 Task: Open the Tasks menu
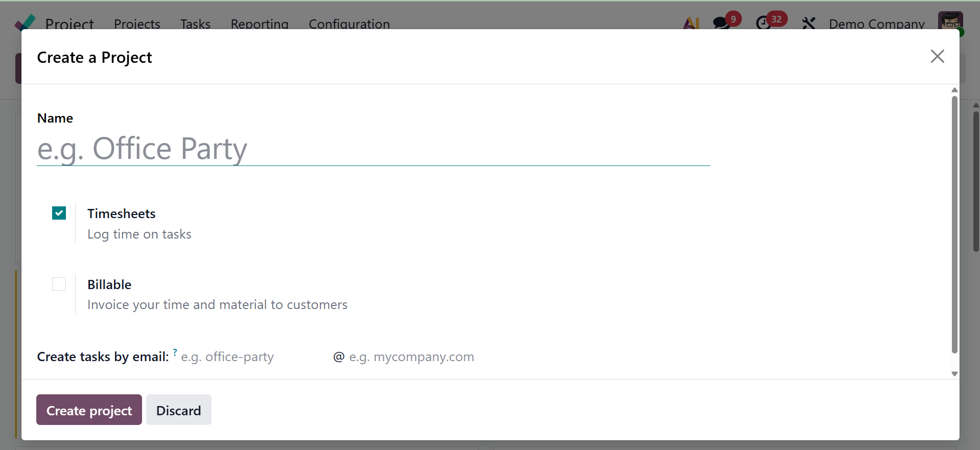tap(195, 24)
